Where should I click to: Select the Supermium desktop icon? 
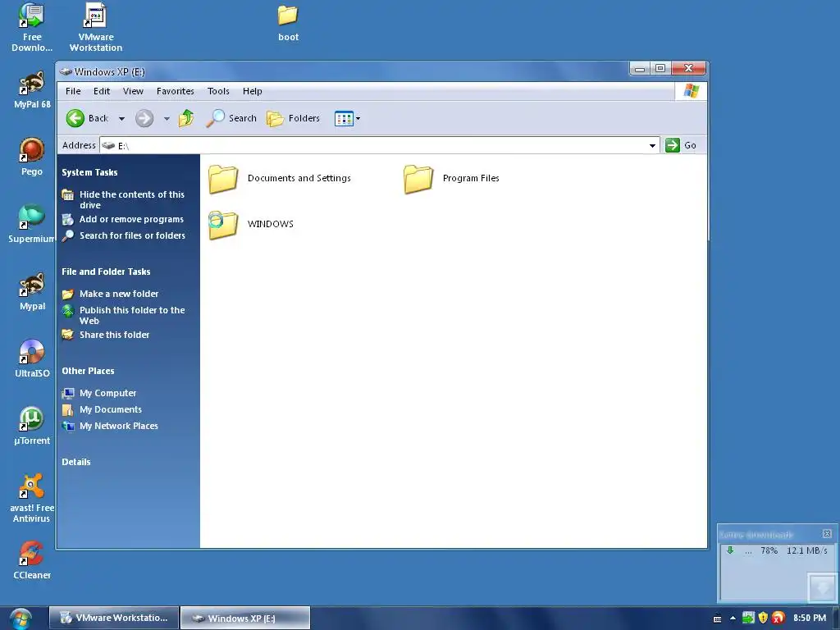click(32, 225)
